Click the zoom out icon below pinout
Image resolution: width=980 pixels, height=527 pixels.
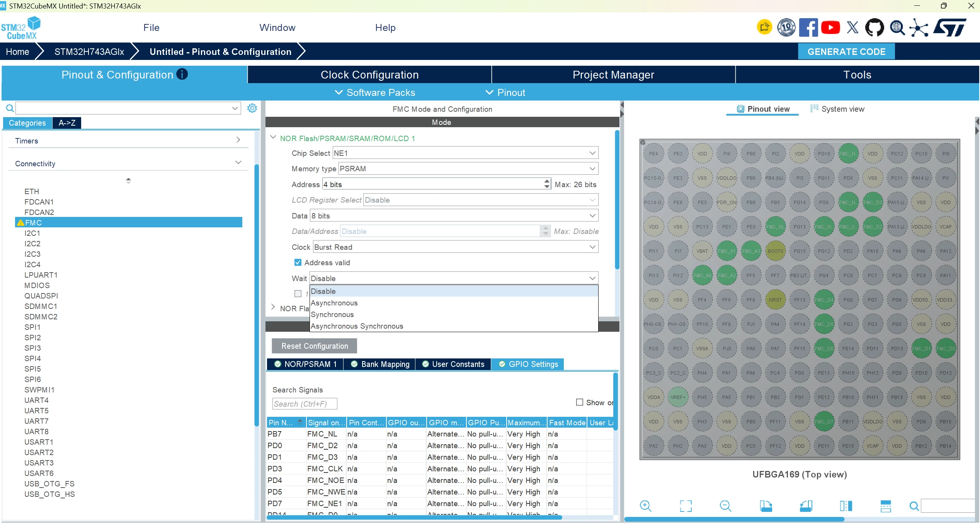[x=725, y=506]
